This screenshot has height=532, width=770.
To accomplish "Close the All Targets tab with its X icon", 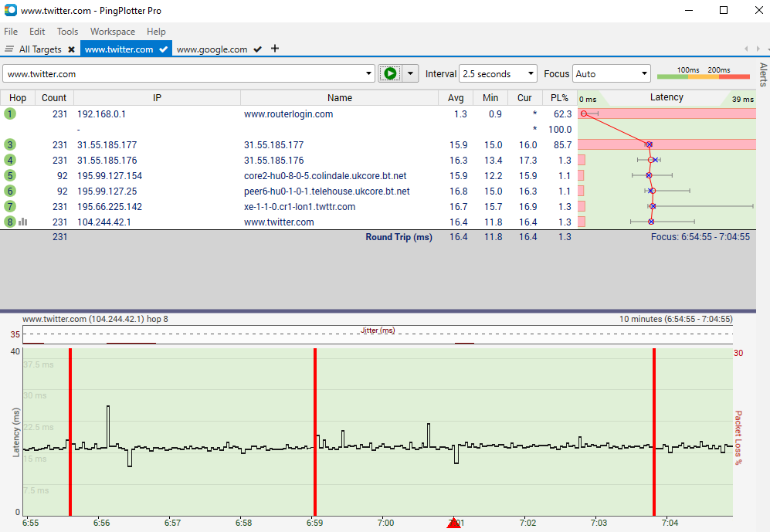I will 71,48.
